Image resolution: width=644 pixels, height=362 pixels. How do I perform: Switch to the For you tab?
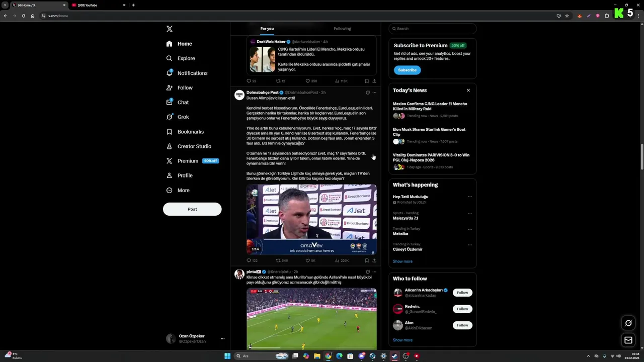pyautogui.click(x=267, y=29)
